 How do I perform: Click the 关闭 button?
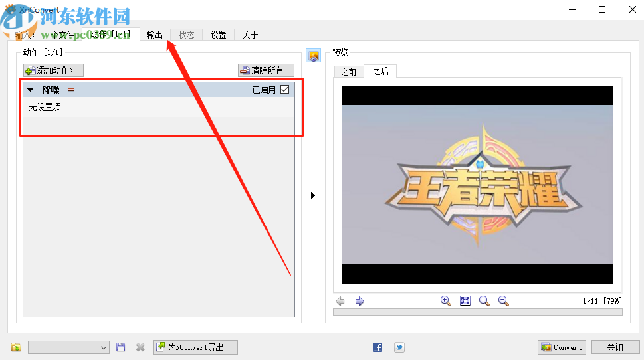click(615, 347)
